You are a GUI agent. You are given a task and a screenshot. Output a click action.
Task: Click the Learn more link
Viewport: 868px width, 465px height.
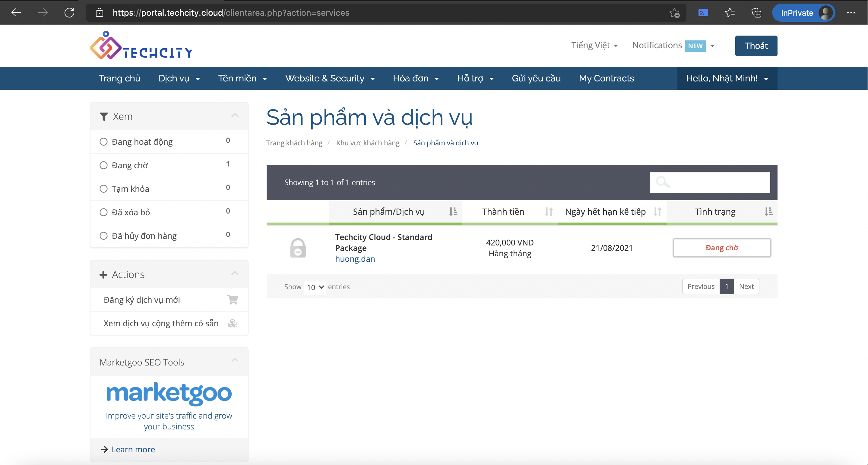[x=133, y=449]
